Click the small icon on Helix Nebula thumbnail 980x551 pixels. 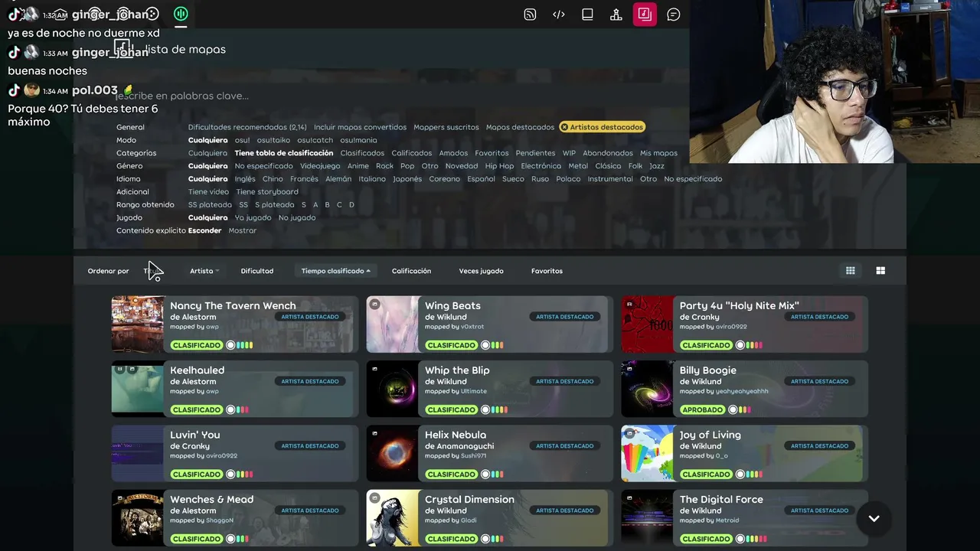tap(374, 433)
